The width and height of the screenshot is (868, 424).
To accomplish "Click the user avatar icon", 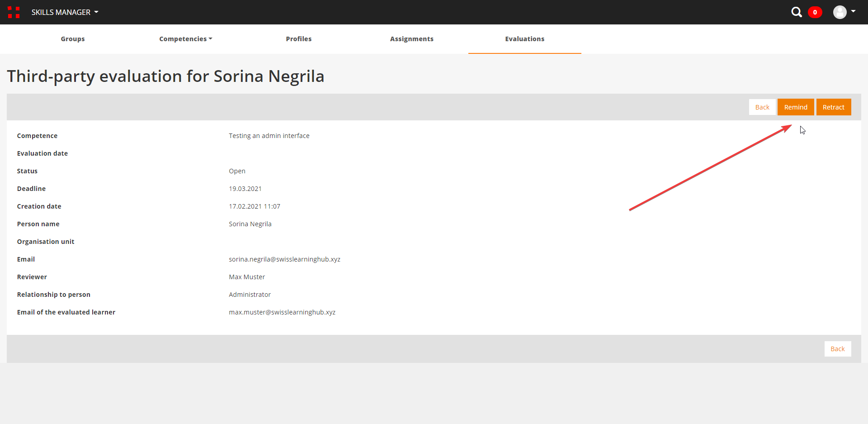I will point(840,12).
